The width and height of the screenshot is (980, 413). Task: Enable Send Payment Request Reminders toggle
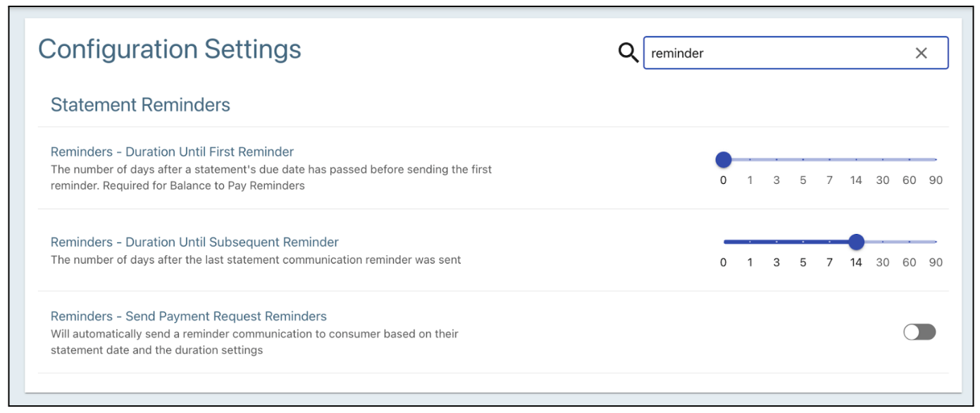tap(919, 332)
